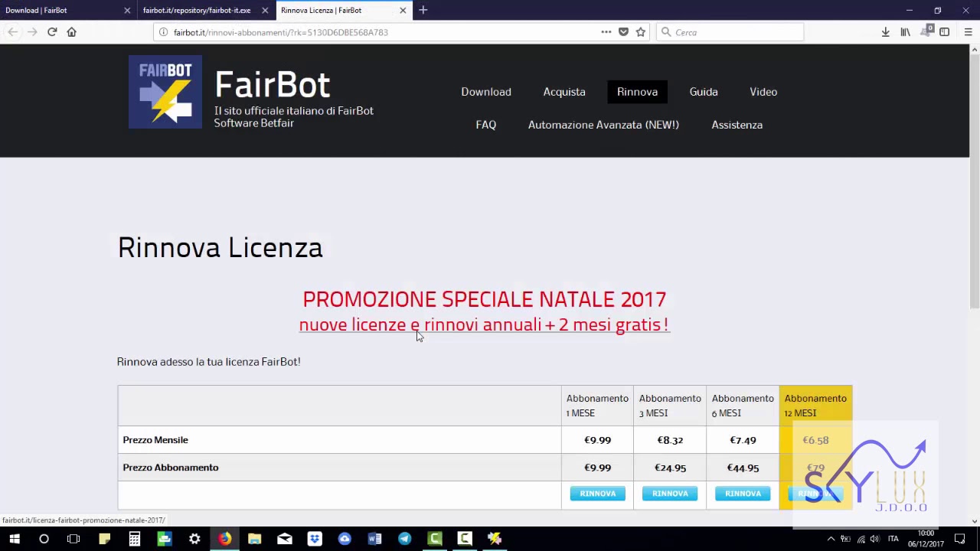Viewport: 980px width, 551px height.
Task: Click the €44.95 price cell
Action: 743,468
